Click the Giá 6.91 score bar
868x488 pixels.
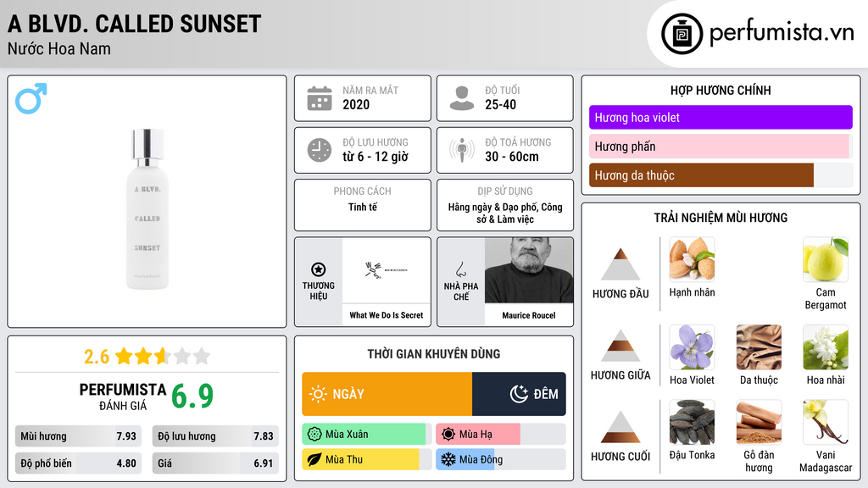pyautogui.click(x=215, y=463)
